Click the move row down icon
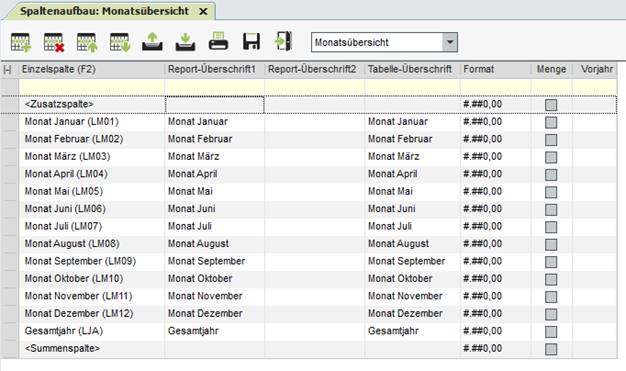Viewport: 626px width, 371px height. pos(120,42)
